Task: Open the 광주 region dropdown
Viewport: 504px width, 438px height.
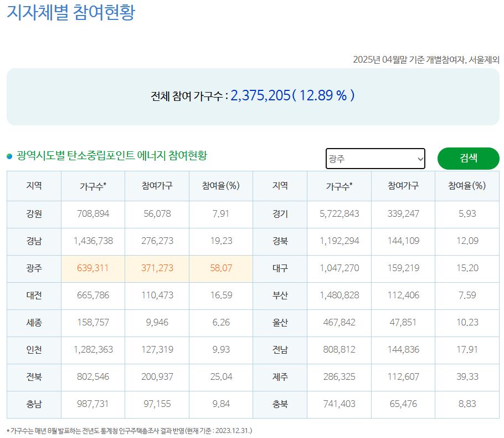Action: pyautogui.click(x=375, y=159)
